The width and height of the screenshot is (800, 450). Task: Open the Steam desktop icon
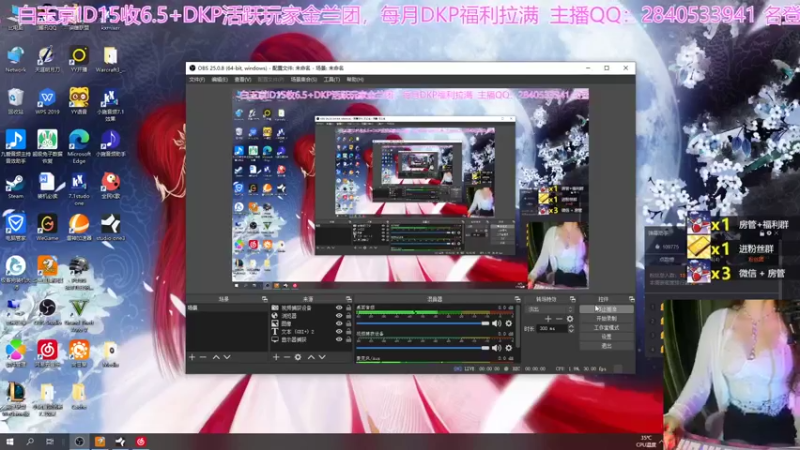[x=15, y=186]
